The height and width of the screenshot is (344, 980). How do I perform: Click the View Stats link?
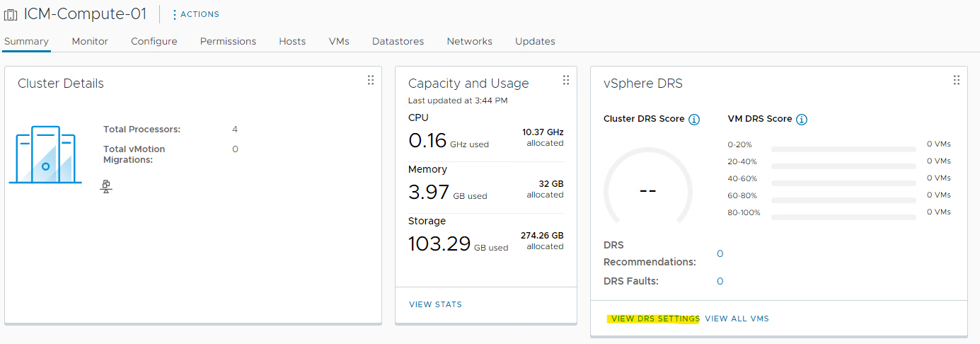point(435,304)
